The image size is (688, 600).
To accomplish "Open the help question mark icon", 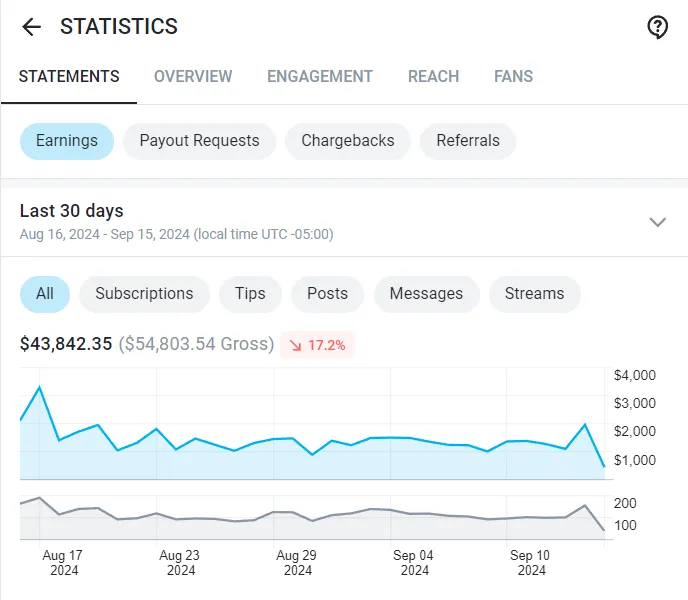I will (657, 27).
